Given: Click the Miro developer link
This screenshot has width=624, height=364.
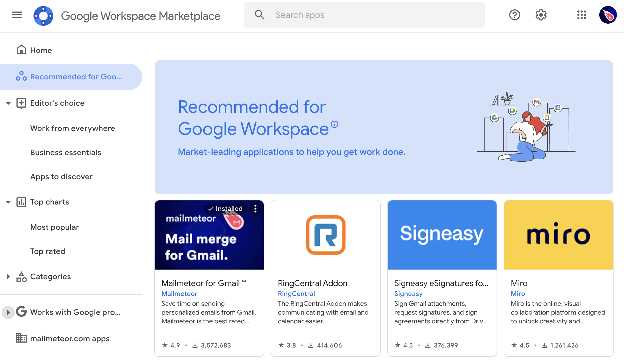Looking at the screenshot, I should pos(518,293).
